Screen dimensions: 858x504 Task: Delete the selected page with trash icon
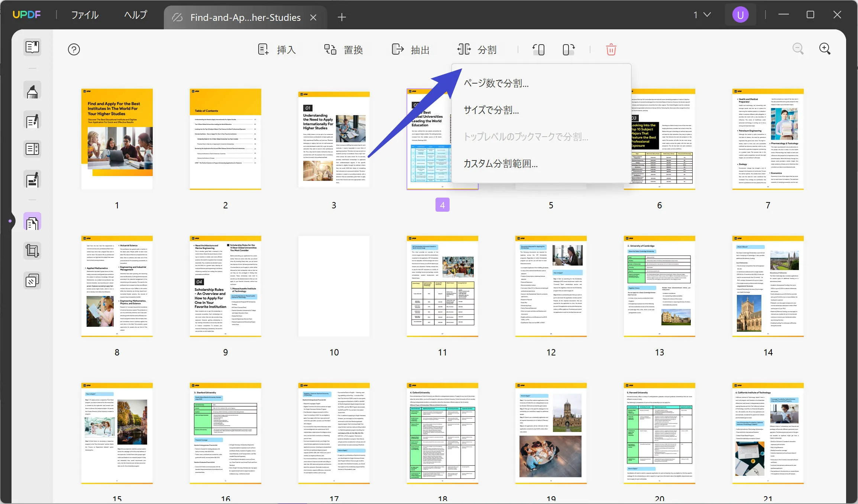click(611, 49)
